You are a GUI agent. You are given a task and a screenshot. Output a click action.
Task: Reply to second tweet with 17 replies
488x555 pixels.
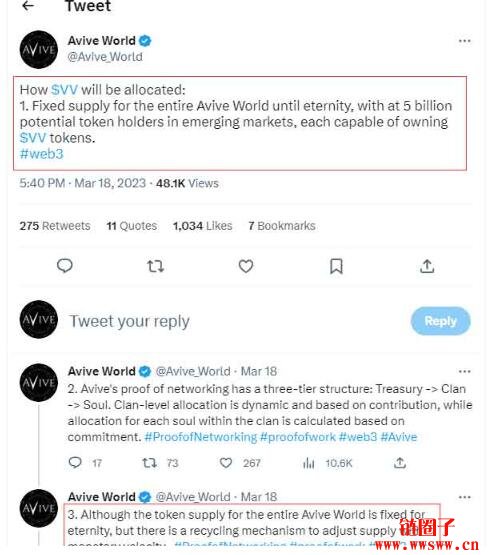tap(75, 463)
